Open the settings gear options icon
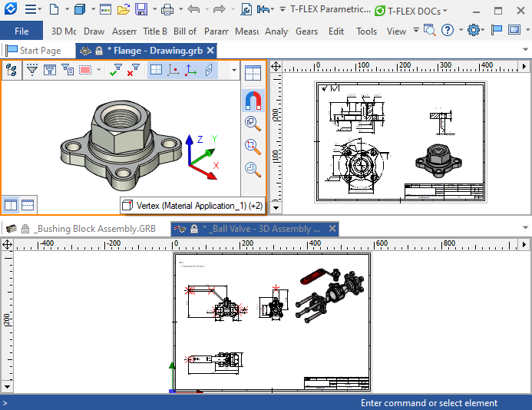This screenshot has width=532, height=410. click(x=474, y=30)
